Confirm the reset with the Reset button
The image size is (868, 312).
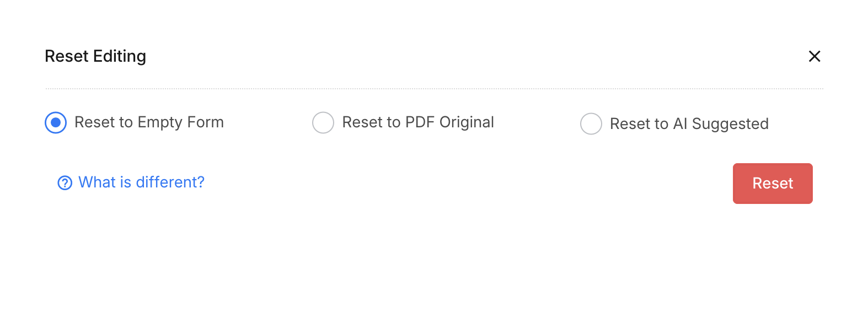[x=772, y=184]
